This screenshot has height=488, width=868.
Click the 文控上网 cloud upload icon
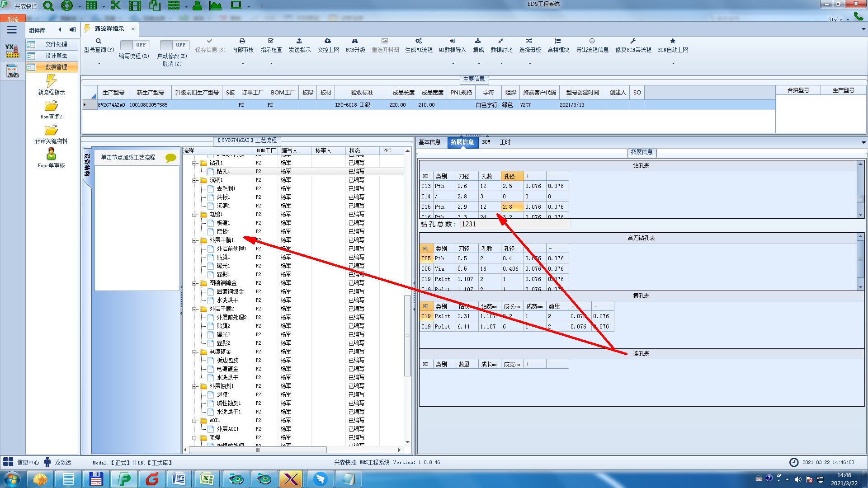click(x=328, y=41)
